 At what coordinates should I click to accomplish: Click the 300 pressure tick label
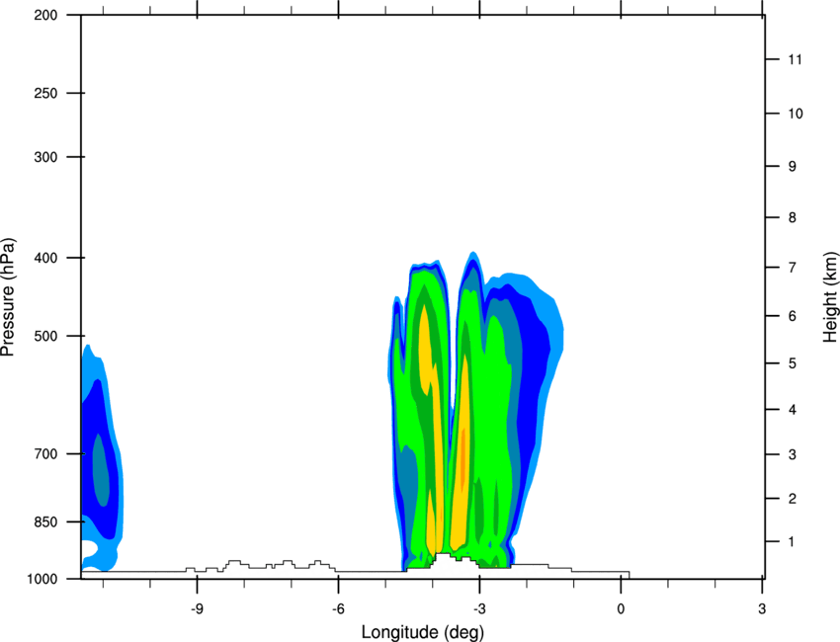[x=45, y=157]
